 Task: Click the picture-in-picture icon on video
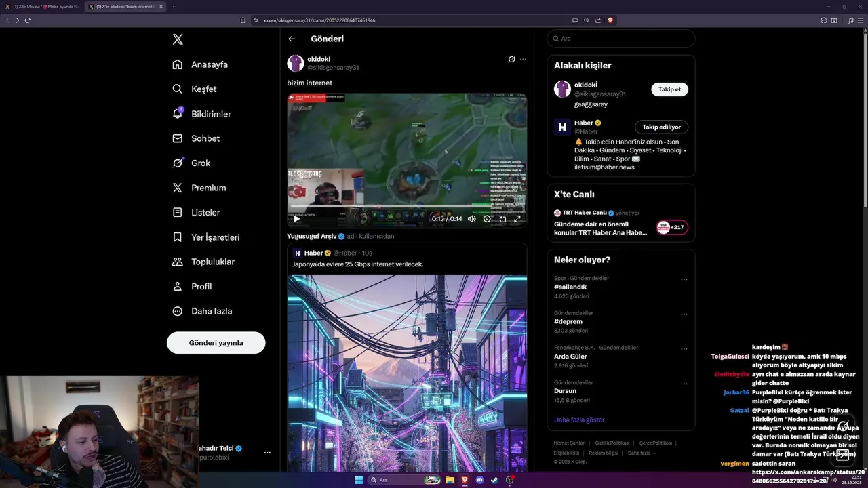pos(502,219)
